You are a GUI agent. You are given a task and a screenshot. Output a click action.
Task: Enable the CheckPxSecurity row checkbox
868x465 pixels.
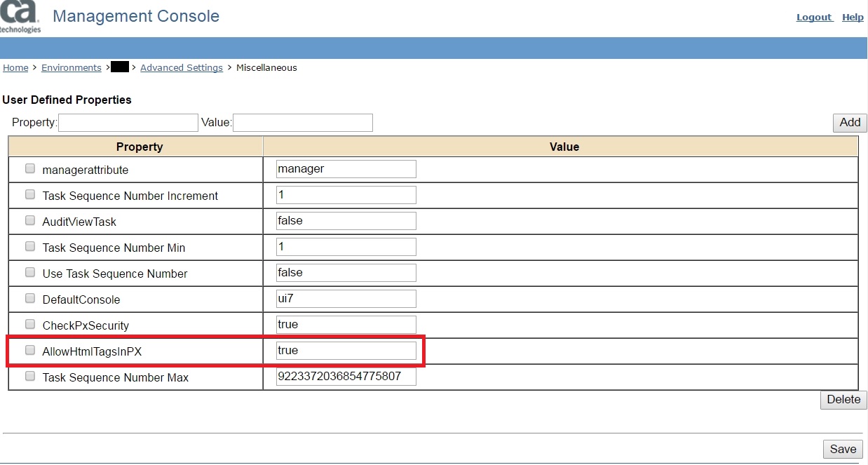point(30,325)
